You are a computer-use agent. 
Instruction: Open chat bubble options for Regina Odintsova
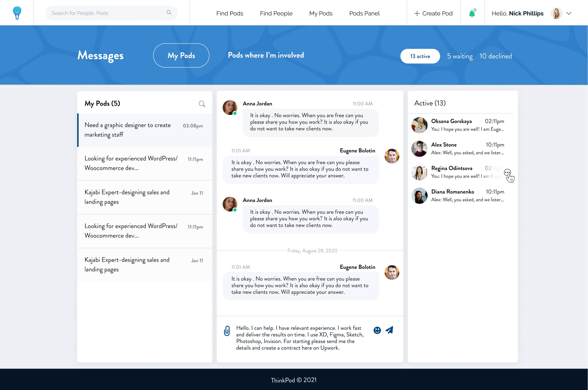pos(507,173)
